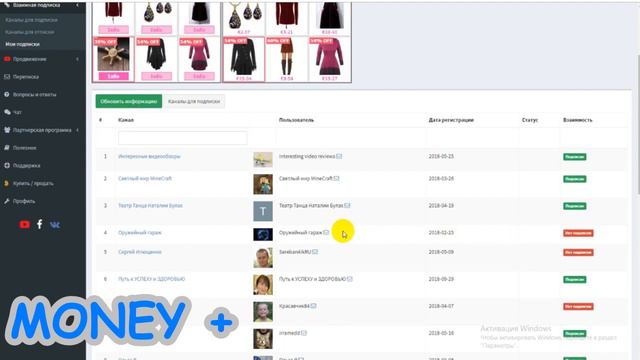The height and width of the screenshot is (360, 640).
Task: Click red Нет подписки badge in Оружейный гараж row
Action: click(x=578, y=233)
